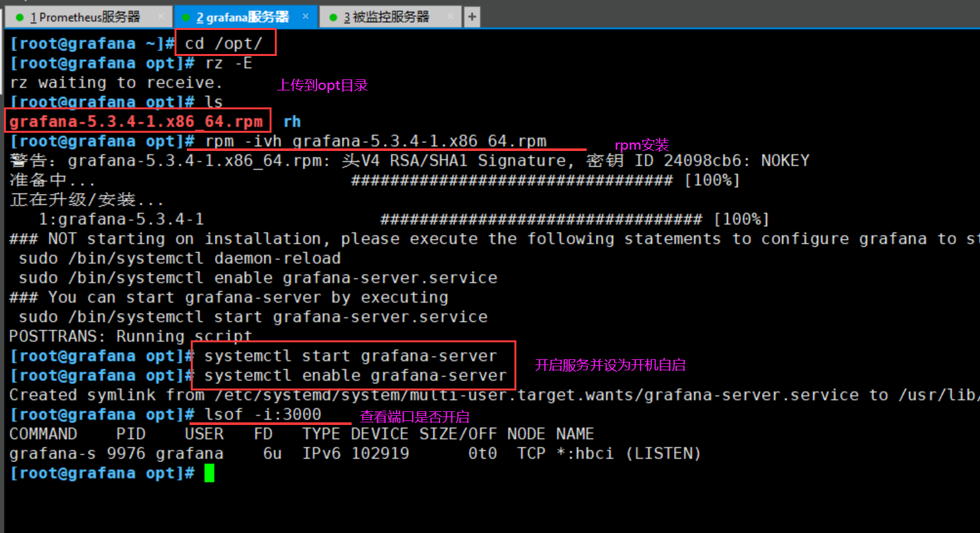This screenshot has width=980, height=533.
Task: Click the 'systemctl start grafana-server' command
Action: coord(350,356)
